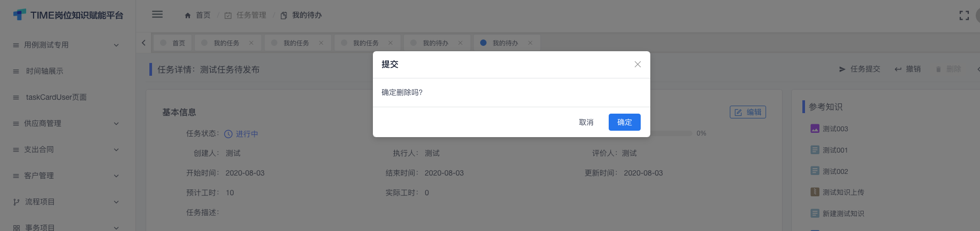This screenshot has height=231, width=980.
Task: Click the TIME platform logo
Action: (x=68, y=15)
